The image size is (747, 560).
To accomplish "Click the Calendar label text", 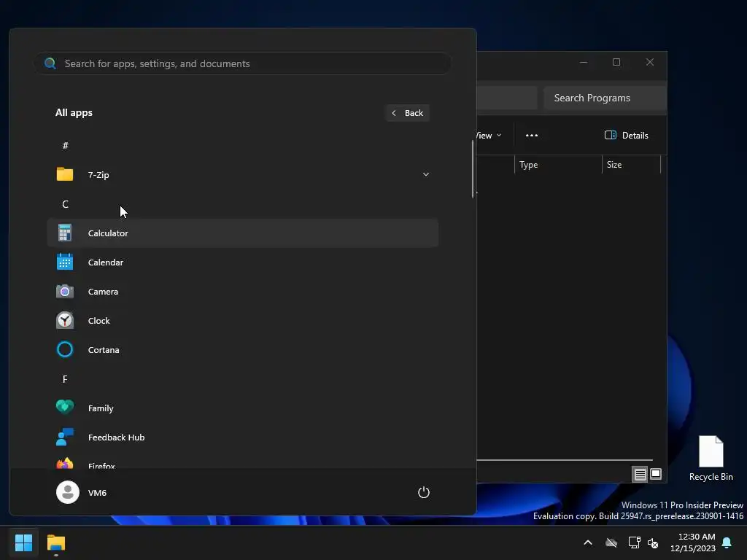I will pyautogui.click(x=106, y=262).
